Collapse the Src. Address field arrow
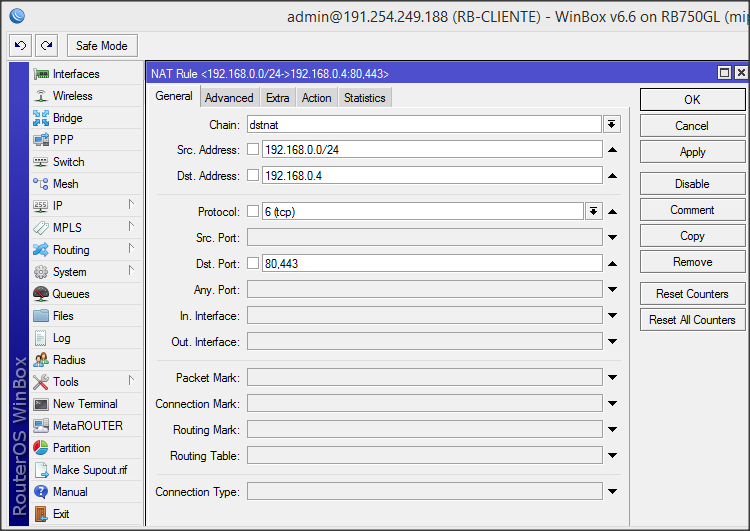Viewport: 750px width, 531px height. pos(612,150)
